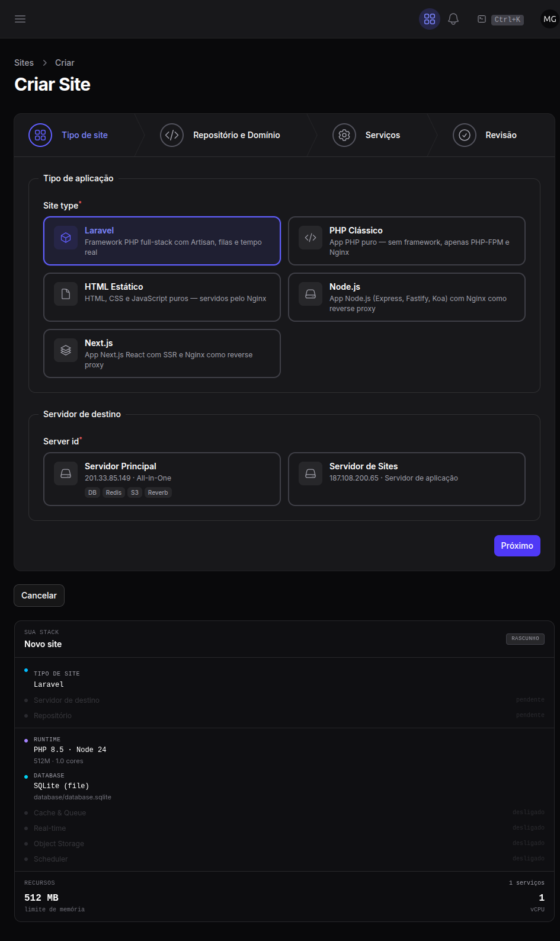Viewport: 560px width, 941px height.
Task: Click the code icon for Repositório step
Action: pyautogui.click(x=172, y=135)
